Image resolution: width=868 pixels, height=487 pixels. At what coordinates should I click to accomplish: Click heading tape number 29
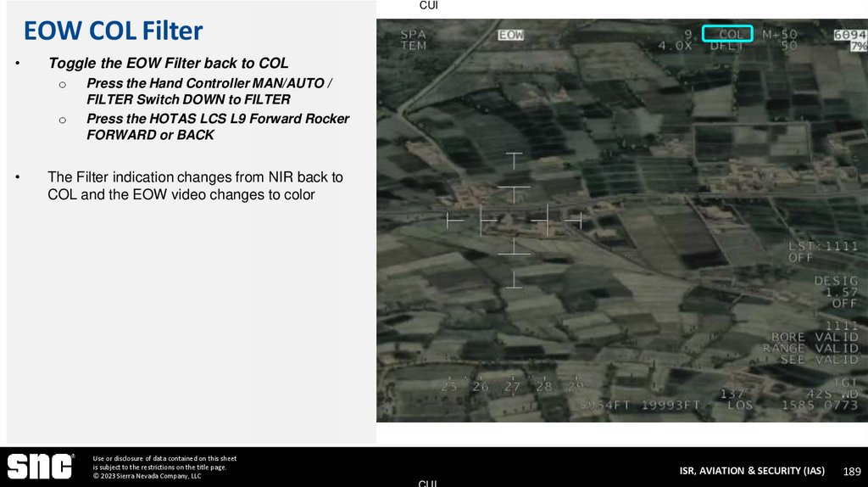(x=576, y=387)
